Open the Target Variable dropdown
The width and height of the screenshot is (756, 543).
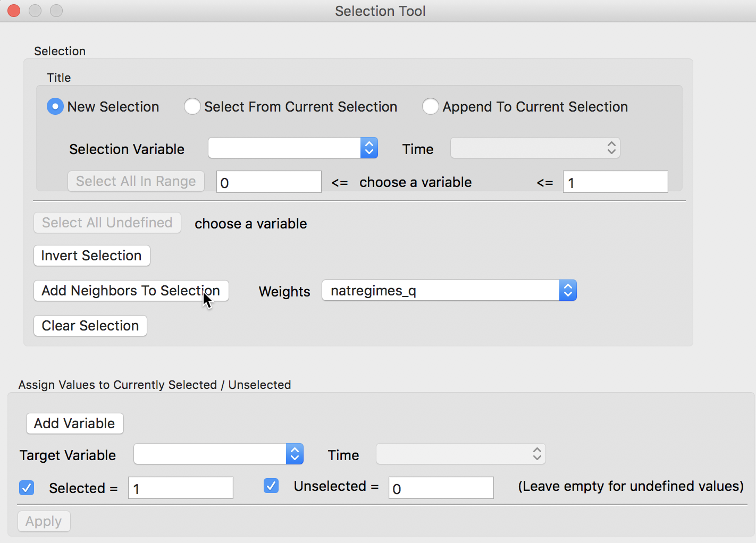(x=219, y=454)
